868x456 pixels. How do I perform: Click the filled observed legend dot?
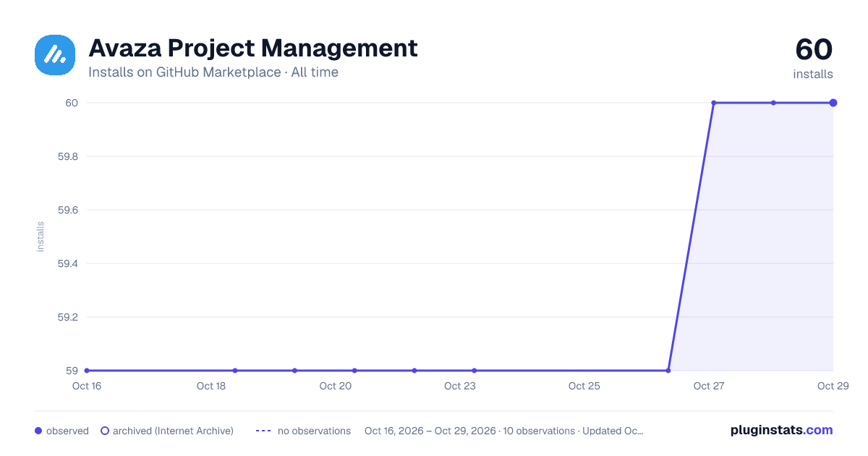click(x=38, y=431)
